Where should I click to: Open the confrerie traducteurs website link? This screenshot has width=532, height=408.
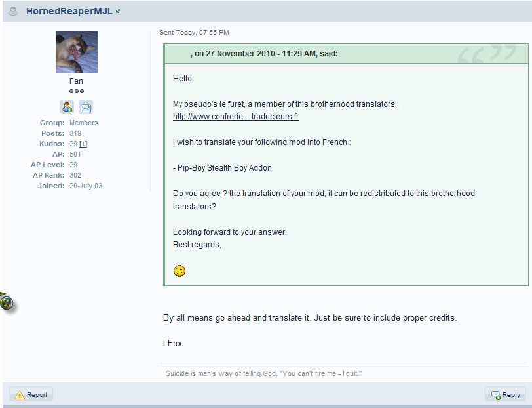coord(235,117)
